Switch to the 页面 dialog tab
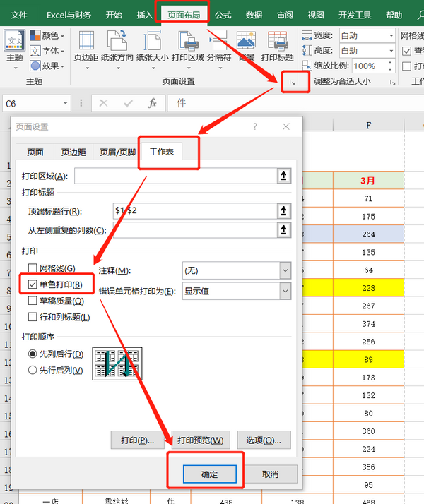The height and width of the screenshot is (504, 424). (x=35, y=152)
